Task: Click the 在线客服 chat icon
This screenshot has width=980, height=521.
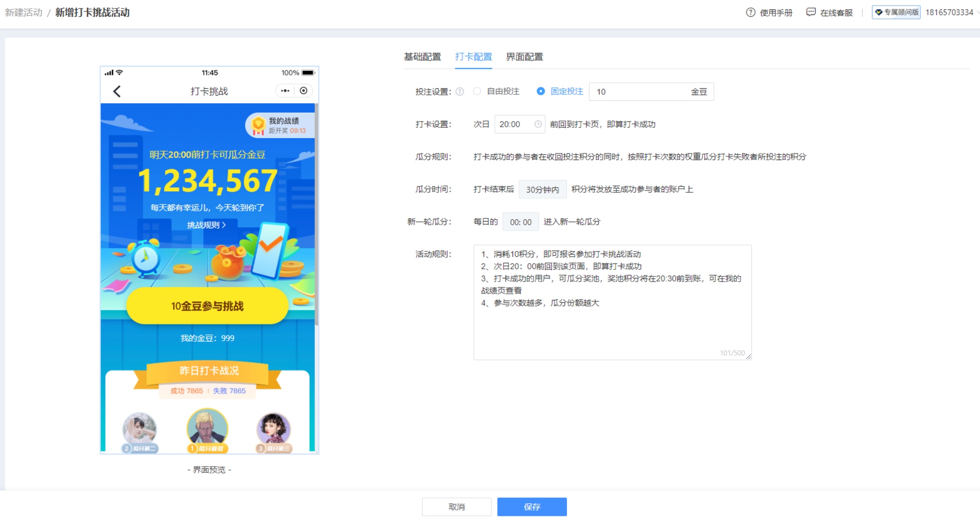Action: [x=811, y=13]
